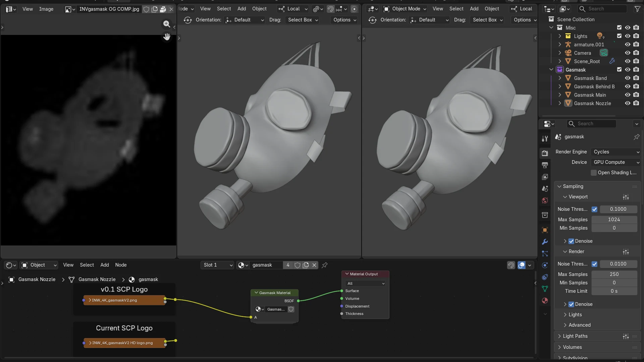Click the zoom magnifier in image editor
The height and width of the screenshot is (362, 644).
tap(167, 24)
